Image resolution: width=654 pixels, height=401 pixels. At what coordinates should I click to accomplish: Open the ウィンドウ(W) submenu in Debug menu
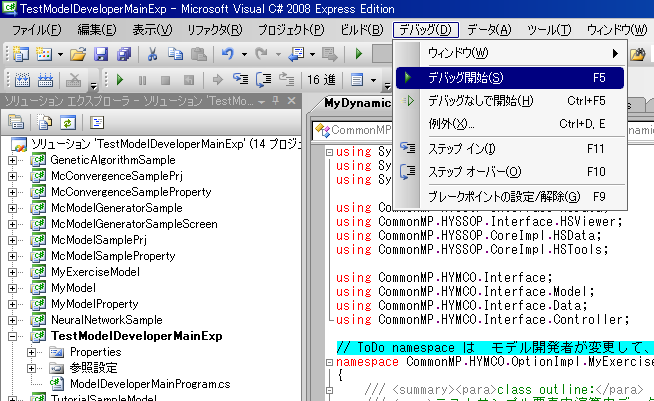pos(510,53)
